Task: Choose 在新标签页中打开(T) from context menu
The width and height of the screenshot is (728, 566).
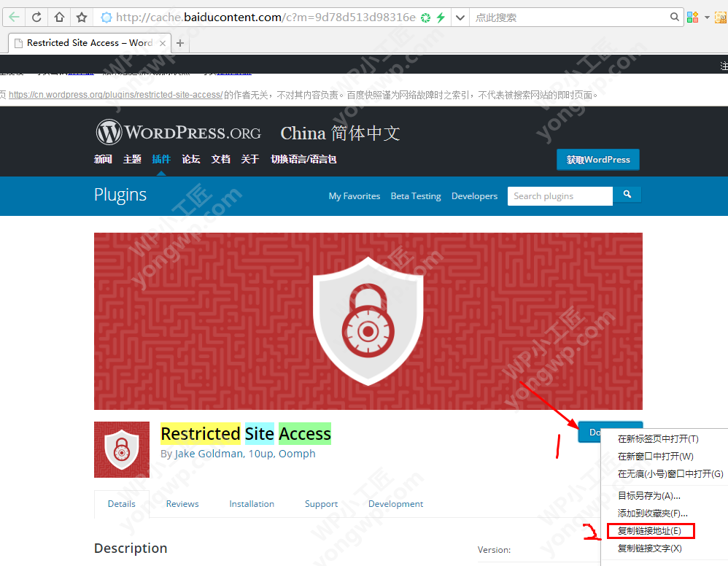Action: tap(658, 439)
